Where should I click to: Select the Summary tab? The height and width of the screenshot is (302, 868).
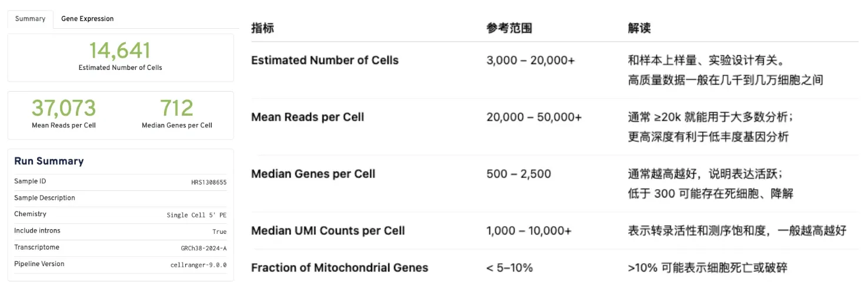point(30,19)
